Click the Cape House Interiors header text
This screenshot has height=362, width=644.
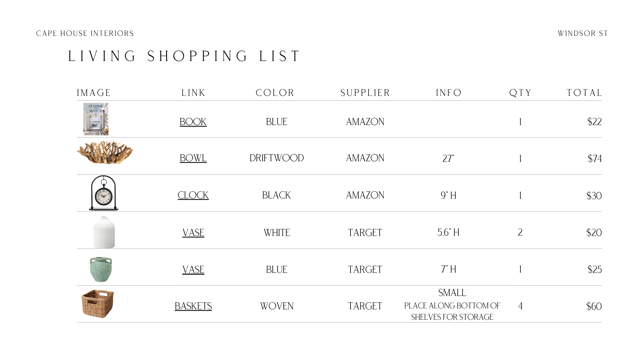coord(85,34)
